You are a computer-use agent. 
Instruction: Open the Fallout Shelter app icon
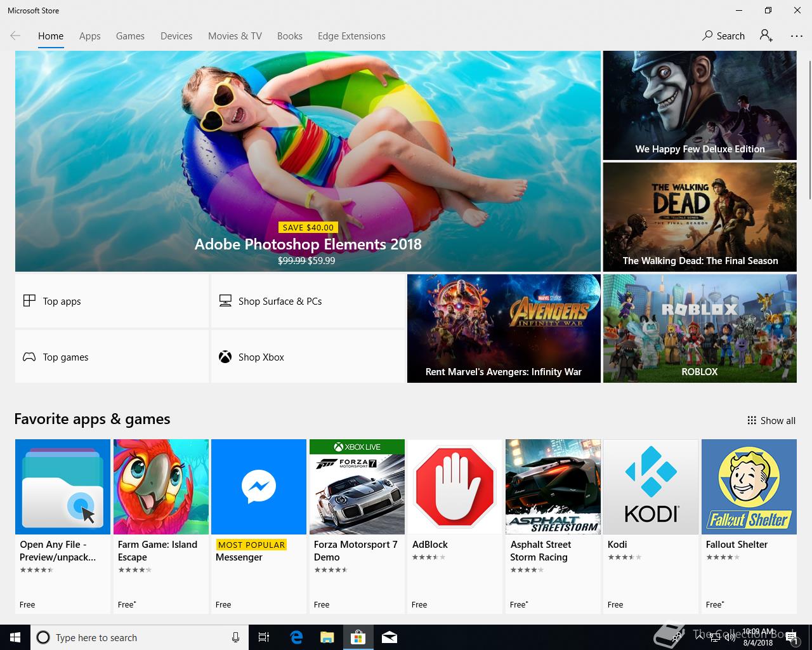749,487
